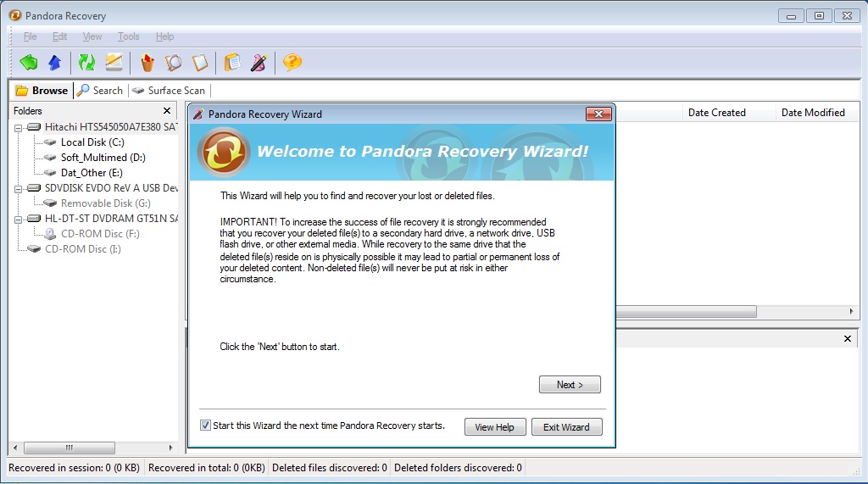Select CD-ROM Disc (F:) label
The height and width of the screenshot is (484, 868).
pyautogui.click(x=100, y=234)
